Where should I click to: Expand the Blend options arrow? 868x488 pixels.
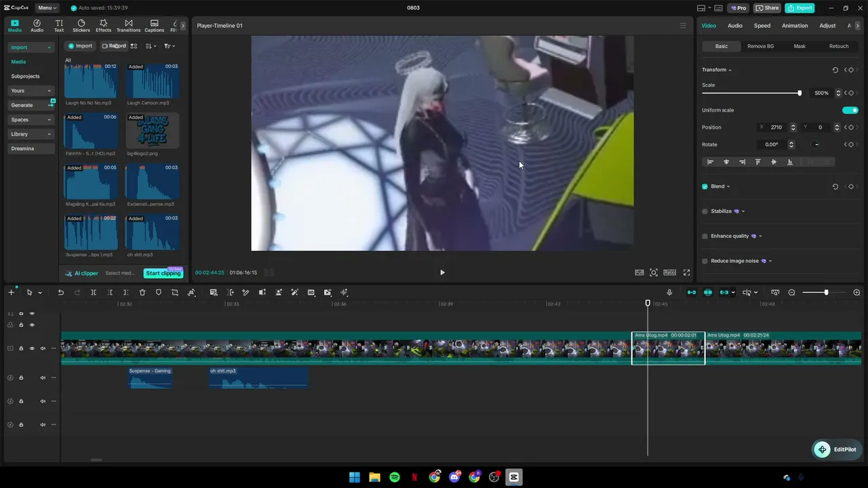[x=728, y=186]
